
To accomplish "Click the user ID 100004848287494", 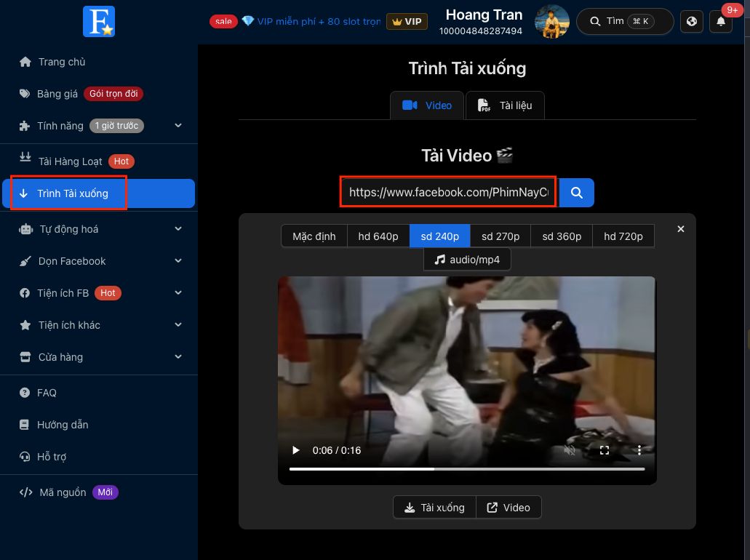I will [481, 31].
